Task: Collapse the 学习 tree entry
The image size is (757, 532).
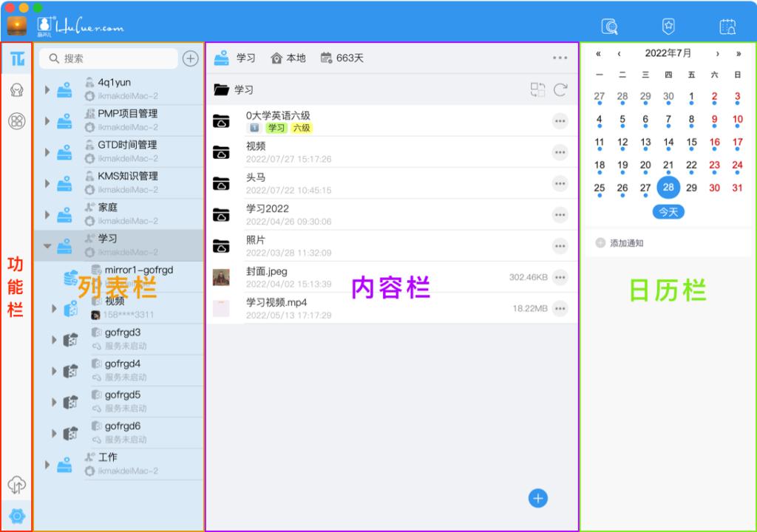Action: [47, 245]
